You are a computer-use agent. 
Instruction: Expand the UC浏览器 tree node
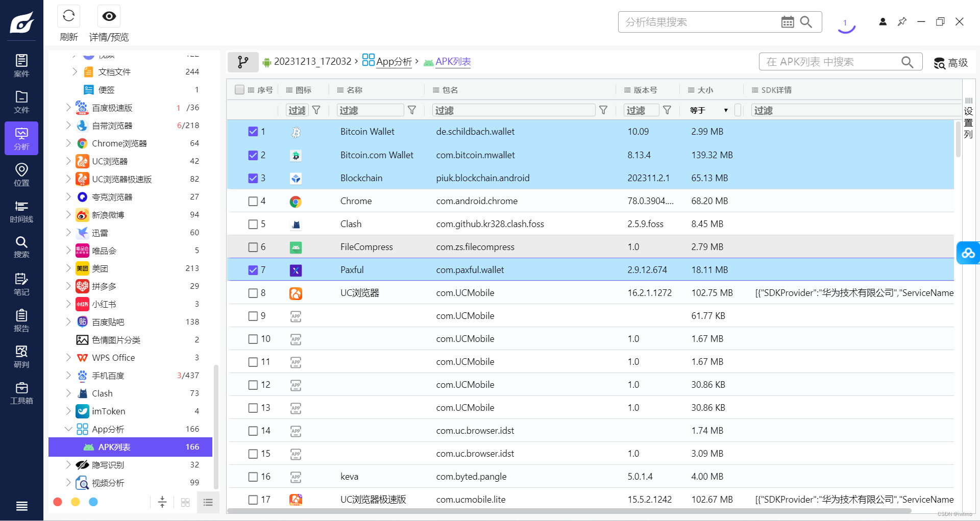(68, 161)
